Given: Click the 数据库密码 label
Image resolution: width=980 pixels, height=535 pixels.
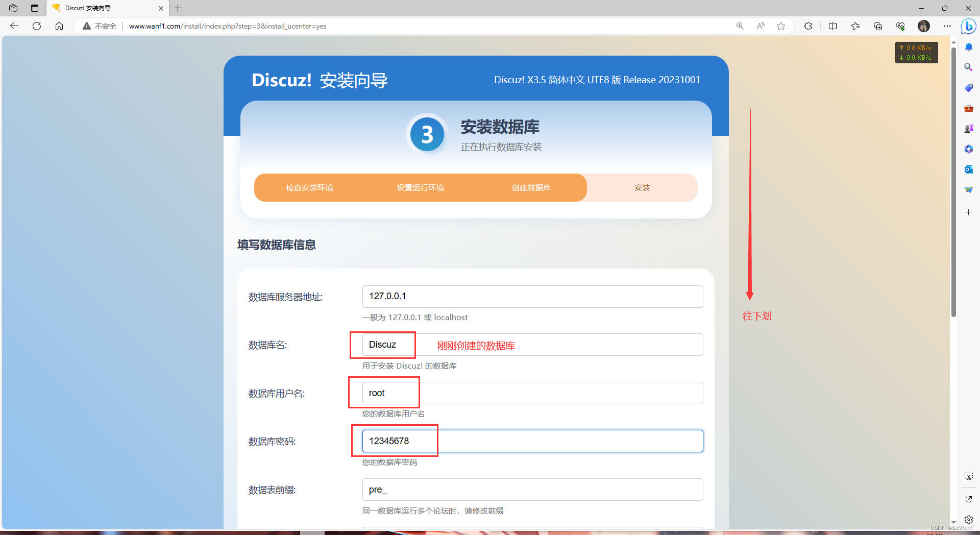Looking at the screenshot, I should [x=272, y=442].
